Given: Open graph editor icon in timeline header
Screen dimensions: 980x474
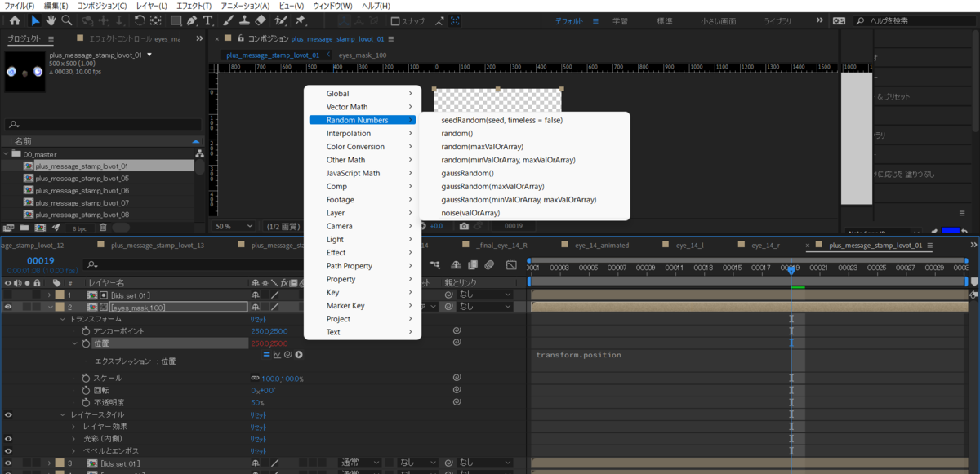Looking at the screenshot, I should coord(511,264).
